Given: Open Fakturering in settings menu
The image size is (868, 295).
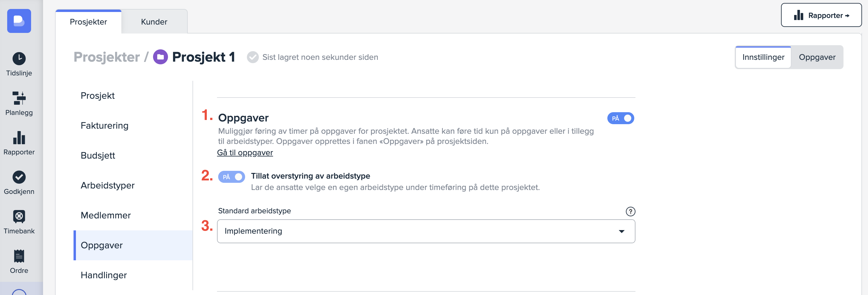Looking at the screenshot, I should click(x=104, y=126).
